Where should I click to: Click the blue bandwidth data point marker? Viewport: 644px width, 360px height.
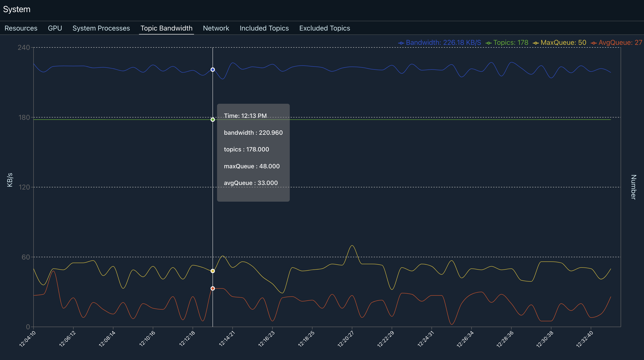[x=213, y=70]
